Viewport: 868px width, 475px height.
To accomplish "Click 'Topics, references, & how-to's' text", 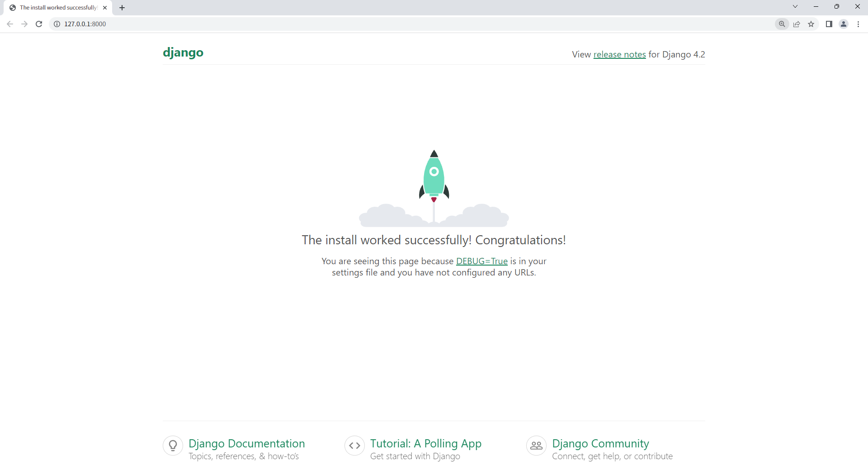I will (244, 456).
